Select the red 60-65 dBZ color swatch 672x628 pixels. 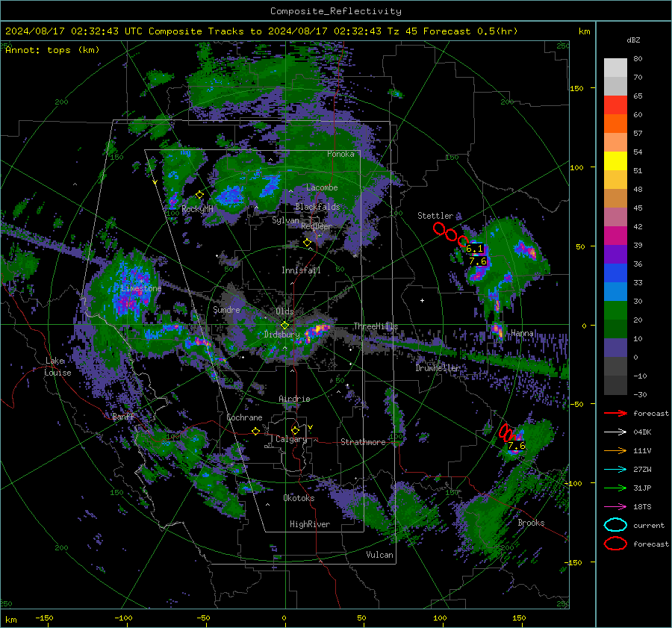(x=615, y=105)
